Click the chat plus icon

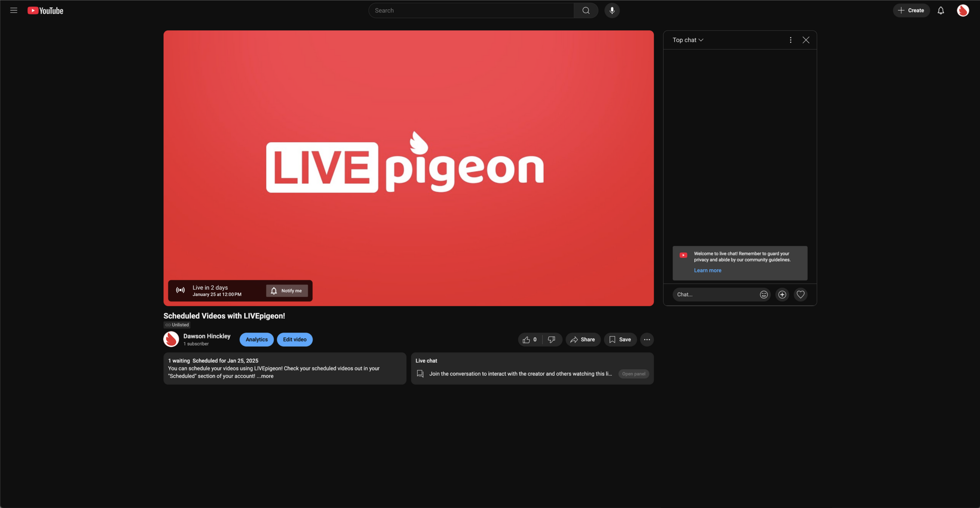pyautogui.click(x=782, y=294)
